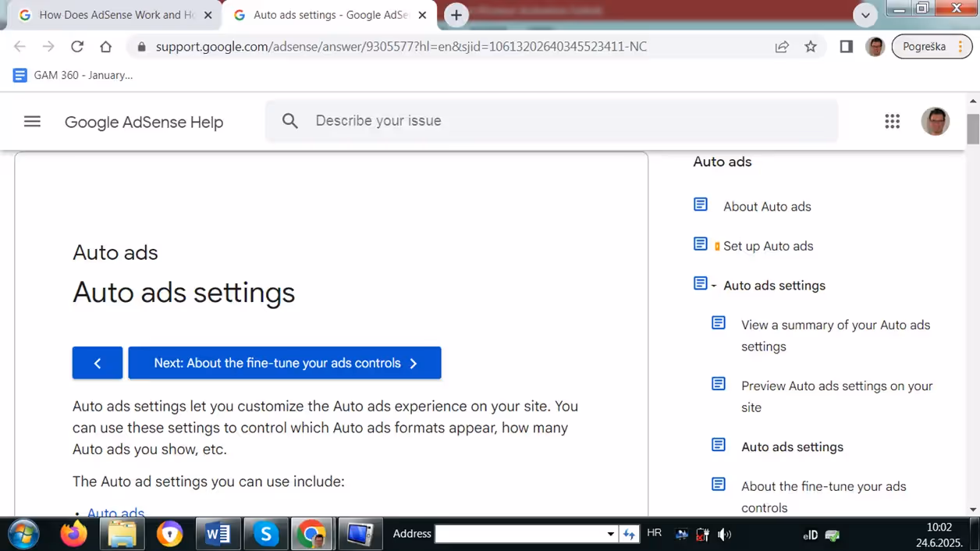Click the document icon beside View a summary

719,323
